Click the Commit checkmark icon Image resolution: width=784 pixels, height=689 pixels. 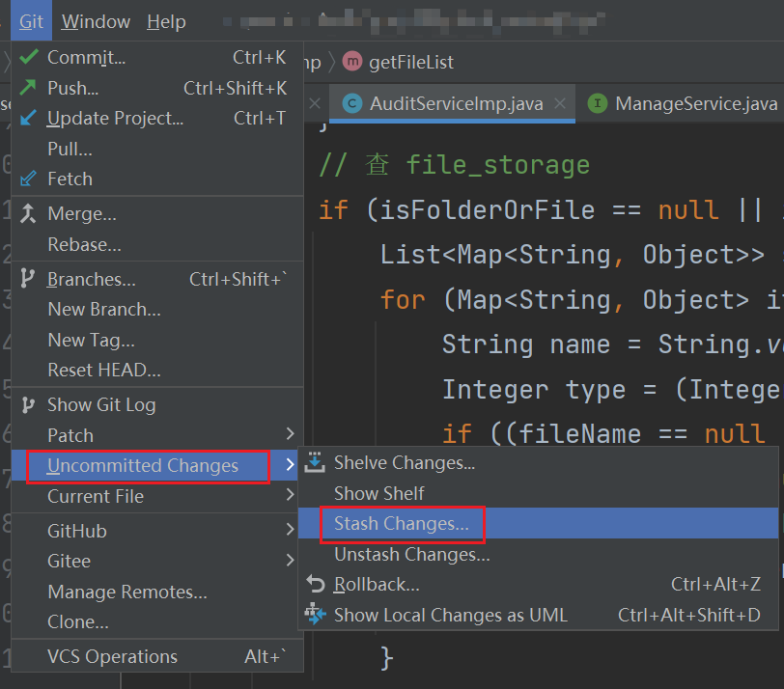[27, 56]
